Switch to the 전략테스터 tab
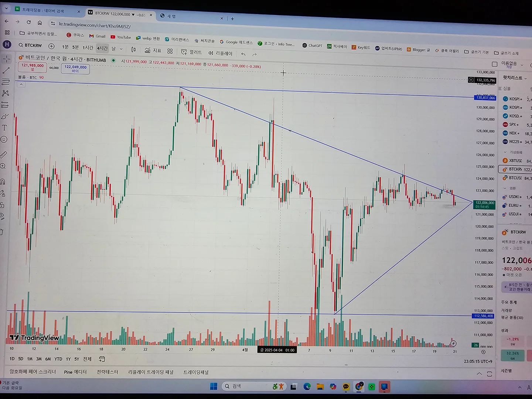Screen dimensions: 532x399 point(108,372)
